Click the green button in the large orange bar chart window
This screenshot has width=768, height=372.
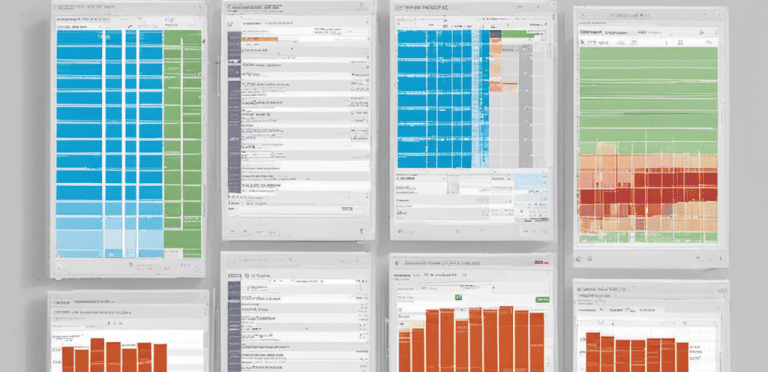pos(543,299)
